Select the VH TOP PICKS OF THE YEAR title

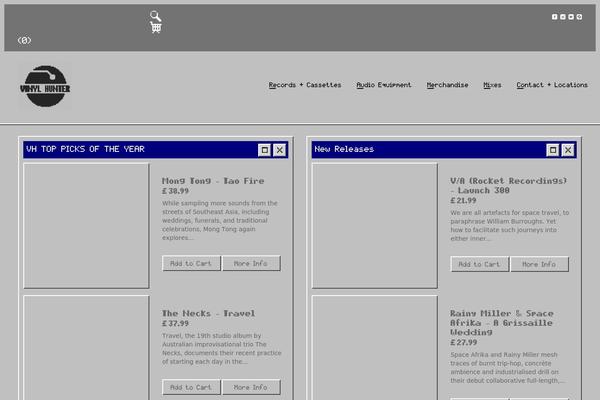pos(85,149)
